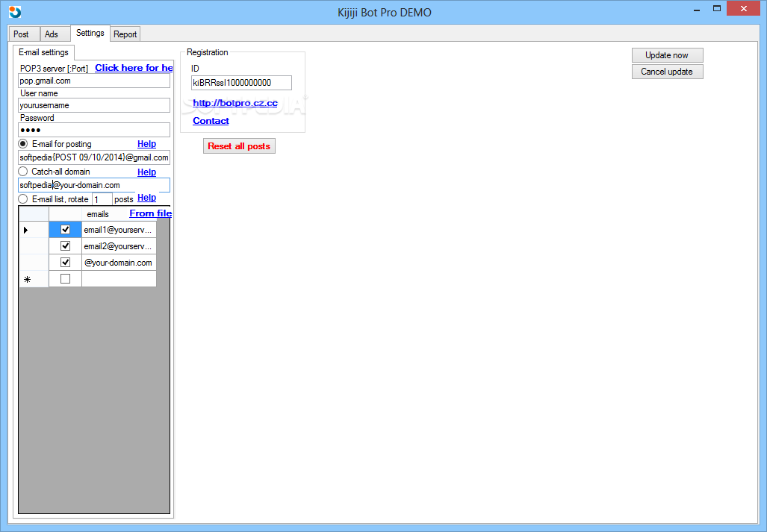
Task: Open Help link beside Catch-all domain
Action: tap(146, 172)
